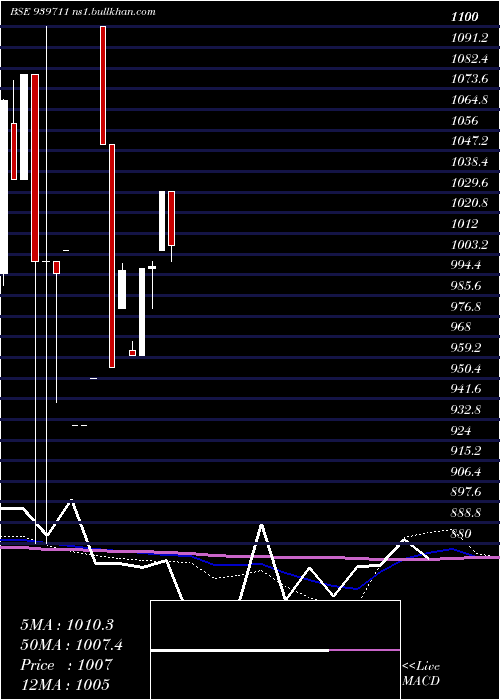Click the 1029.6 price axis label
The image size is (500, 700).
coord(469,183)
